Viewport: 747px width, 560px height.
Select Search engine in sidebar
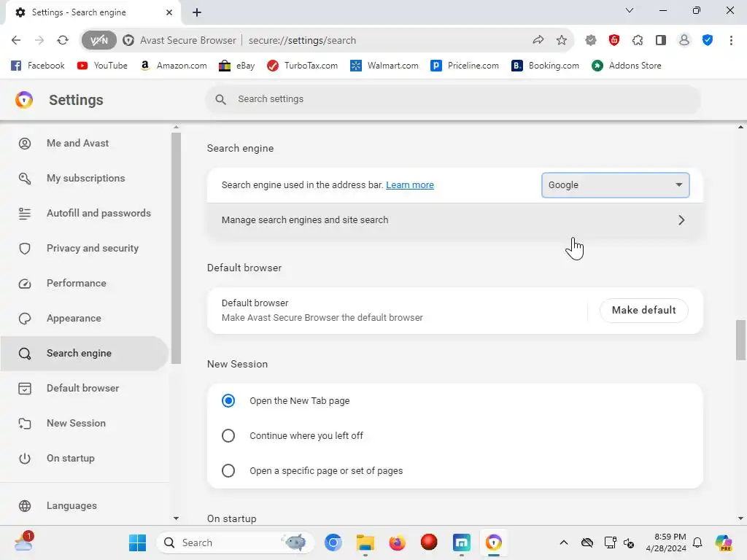click(85, 354)
